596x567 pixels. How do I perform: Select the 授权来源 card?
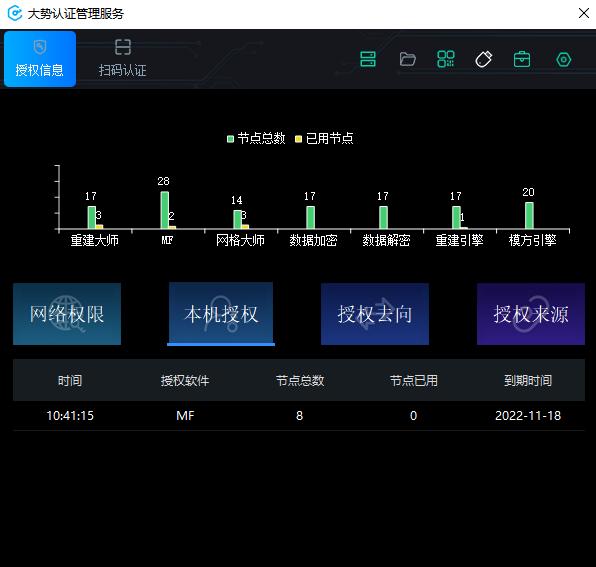[x=531, y=314]
